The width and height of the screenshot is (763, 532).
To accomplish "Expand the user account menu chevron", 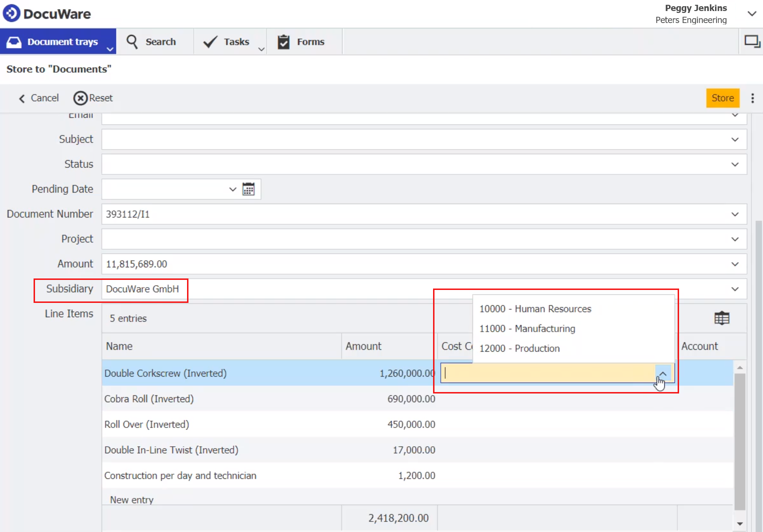I will click(751, 14).
